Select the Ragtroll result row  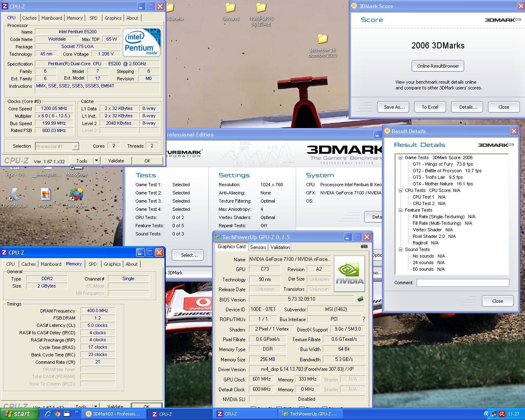pyautogui.click(x=425, y=243)
